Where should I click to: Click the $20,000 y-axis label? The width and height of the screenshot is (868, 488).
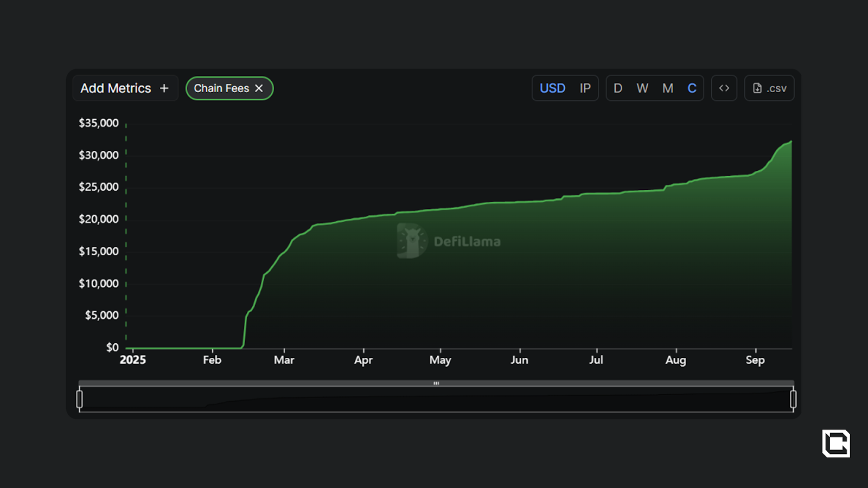pyautogui.click(x=99, y=219)
